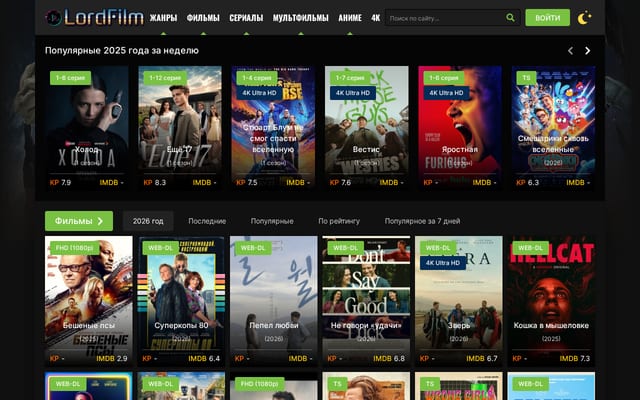Open the Кошка в мышеловке movie card
The width and height of the screenshot is (640, 400).
(x=551, y=300)
